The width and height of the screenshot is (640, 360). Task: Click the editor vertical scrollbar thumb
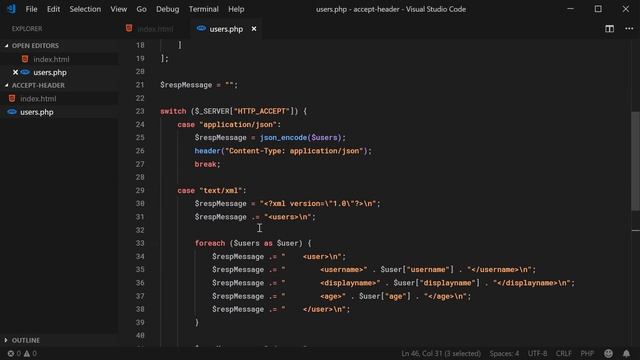[x=636, y=161]
